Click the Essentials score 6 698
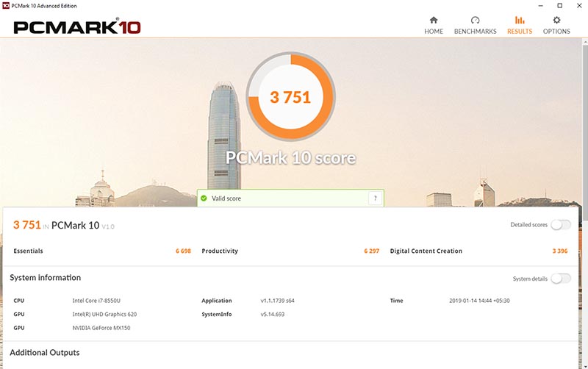 tap(183, 251)
